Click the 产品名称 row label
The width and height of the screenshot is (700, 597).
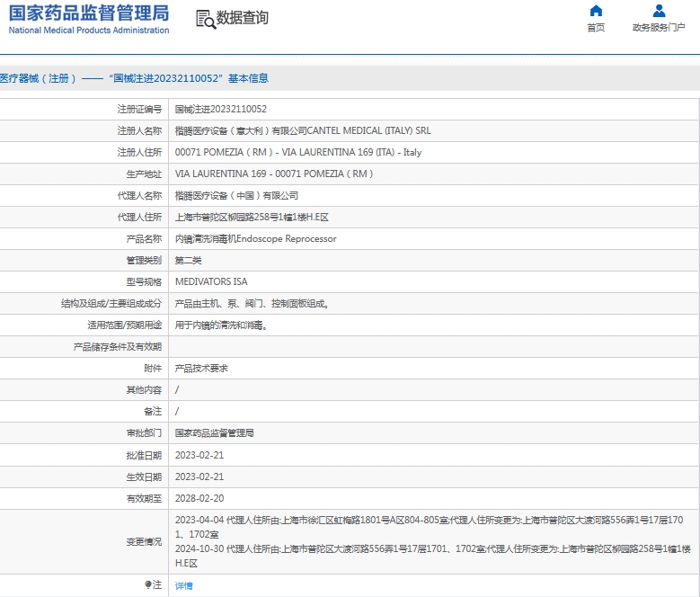pyautogui.click(x=144, y=239)
